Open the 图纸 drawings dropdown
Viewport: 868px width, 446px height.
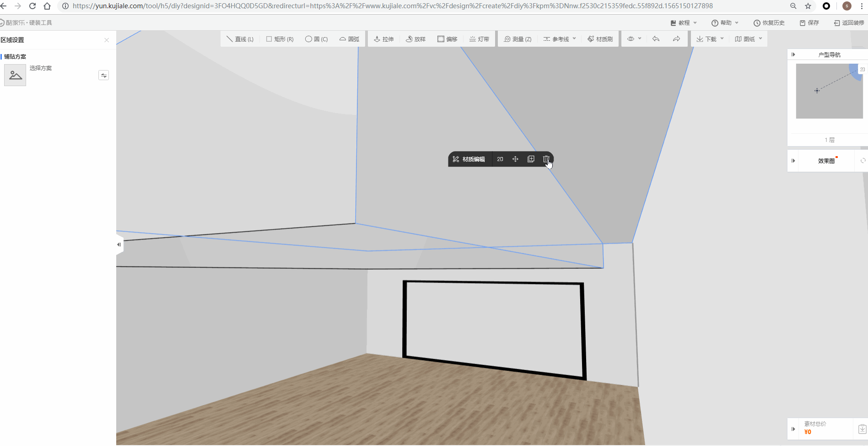point(748,39)
